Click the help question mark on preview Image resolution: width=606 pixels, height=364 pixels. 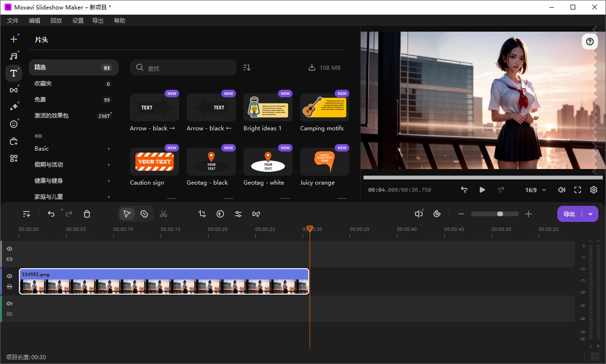click(x=590, y=42)
